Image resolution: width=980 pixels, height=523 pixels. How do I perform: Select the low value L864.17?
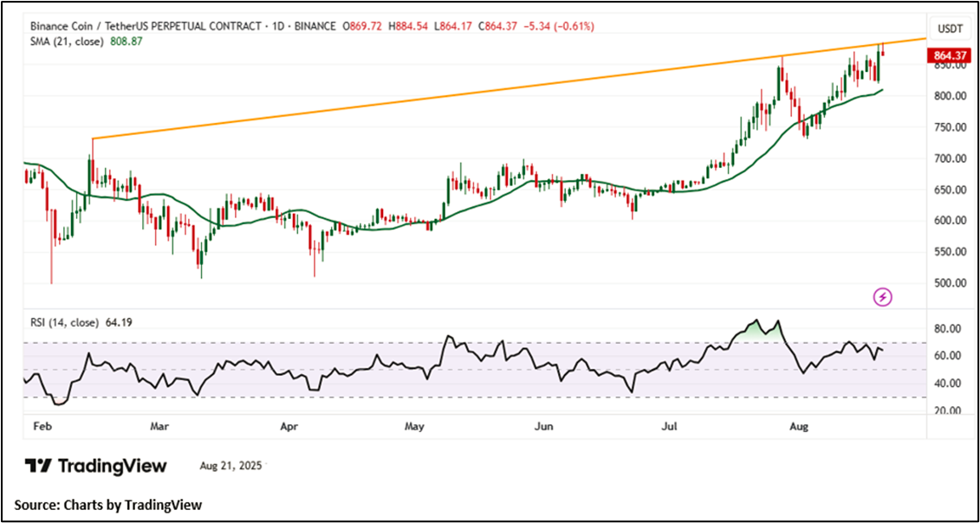point(452,26)
